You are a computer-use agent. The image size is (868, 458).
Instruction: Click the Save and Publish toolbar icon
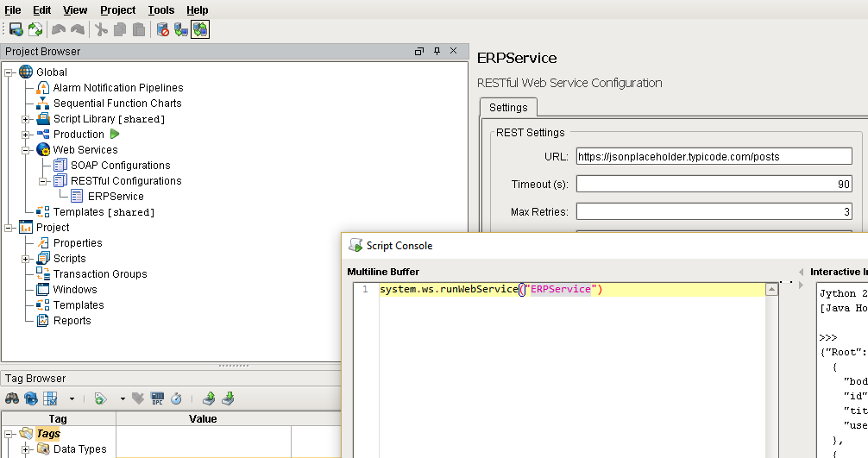[16, 29]
